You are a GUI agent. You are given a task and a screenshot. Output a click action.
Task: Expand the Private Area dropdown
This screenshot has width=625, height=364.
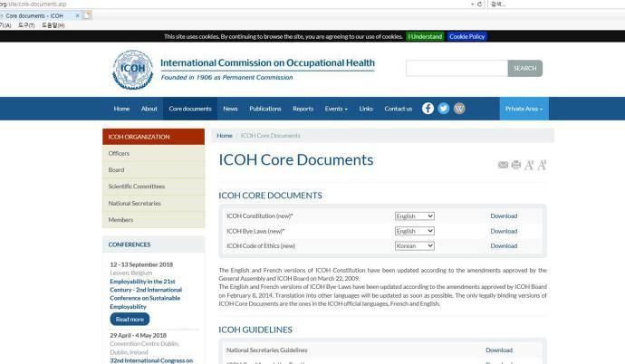click(x=524, y=109)
